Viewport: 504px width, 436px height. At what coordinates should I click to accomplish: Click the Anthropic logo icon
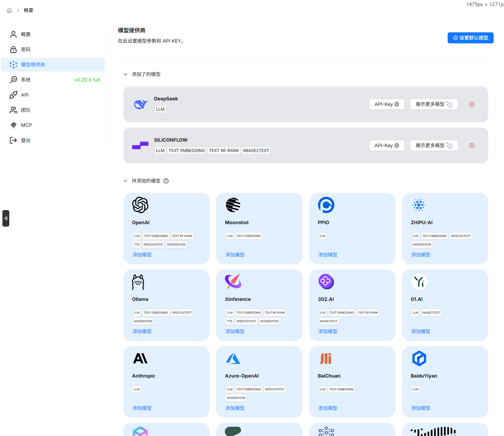(140, 358)
